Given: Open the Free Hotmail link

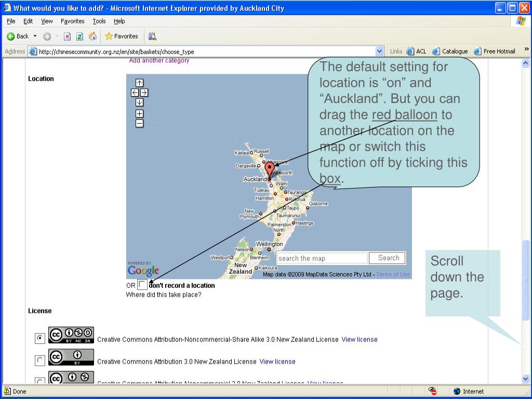Looking at the screenshot, I should [x=495, y=51].
